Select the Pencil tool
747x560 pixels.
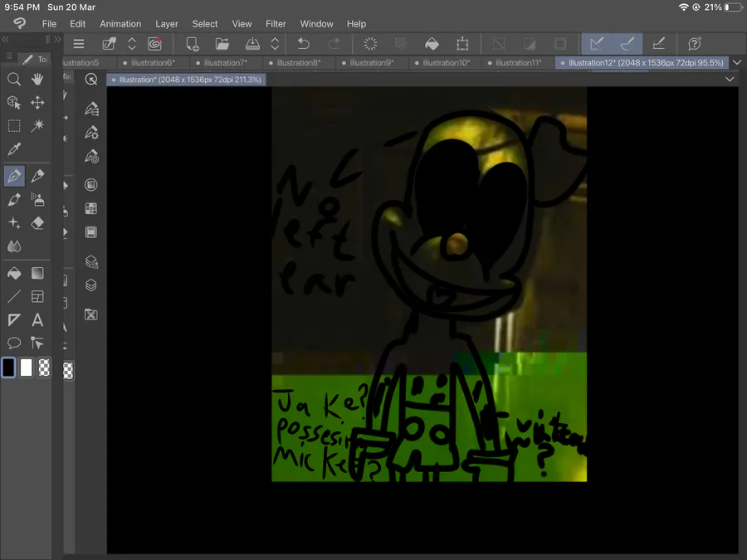pyautogui.click(x=37, y=176)
